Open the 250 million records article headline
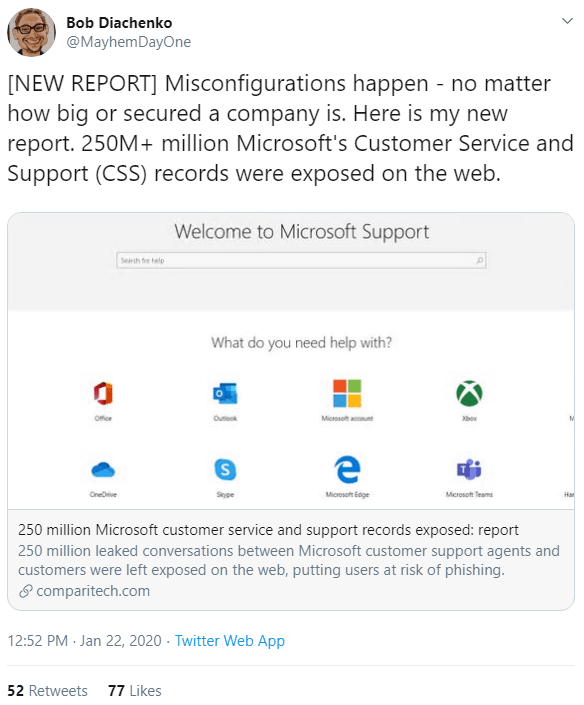 tap(268, 530)
